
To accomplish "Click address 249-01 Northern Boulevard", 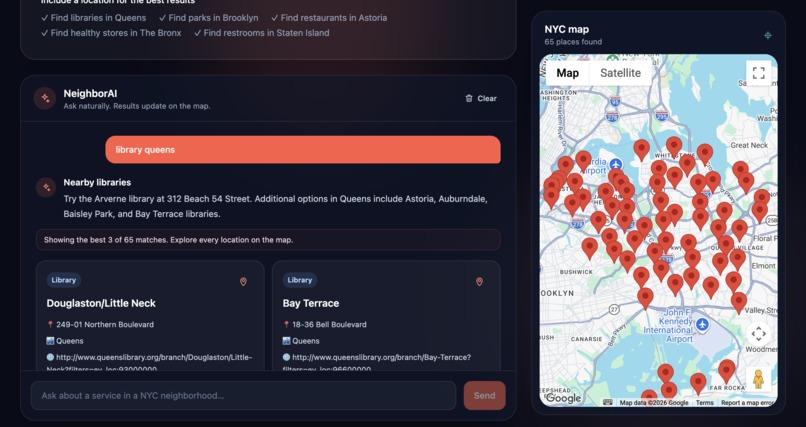I will coord(105,325).
